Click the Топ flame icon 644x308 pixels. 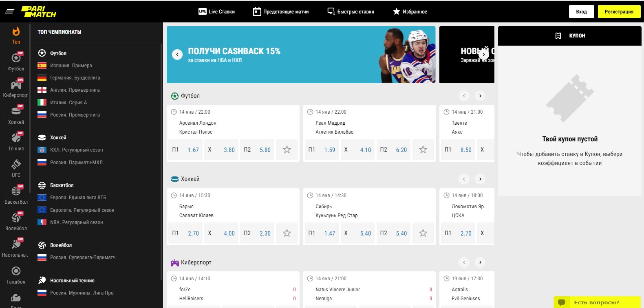pos(16,32)
